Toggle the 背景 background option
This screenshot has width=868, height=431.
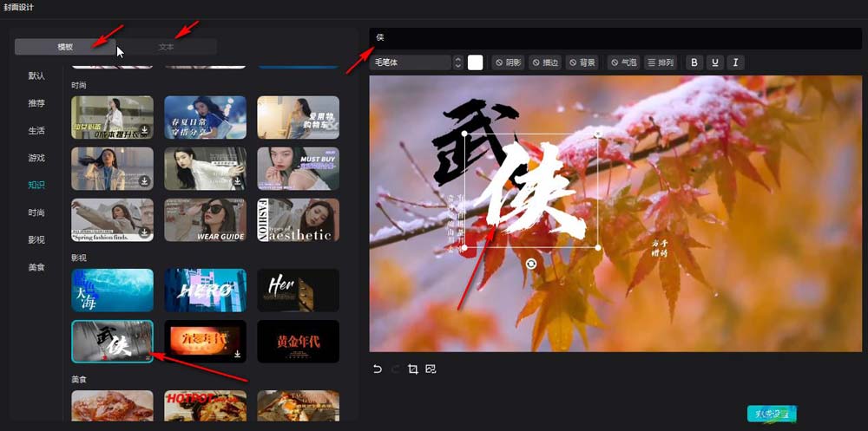coord(582,62)
